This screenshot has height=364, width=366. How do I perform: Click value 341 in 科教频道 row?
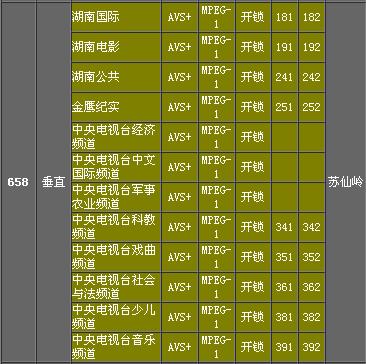pyautogui.click(x=284, y=227)
